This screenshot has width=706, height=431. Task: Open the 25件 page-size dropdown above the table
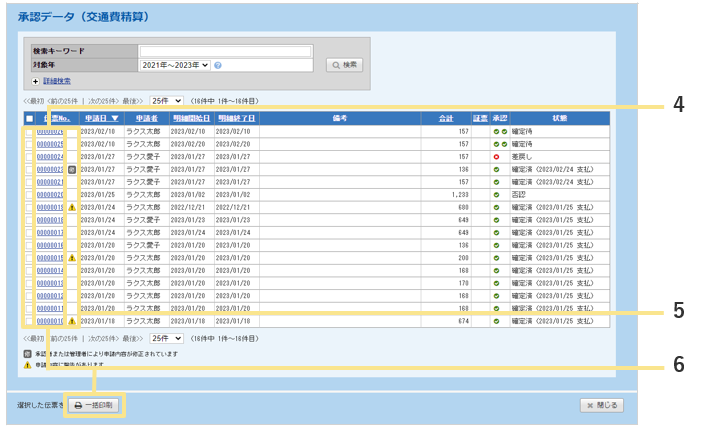click(x=166, y=101)
